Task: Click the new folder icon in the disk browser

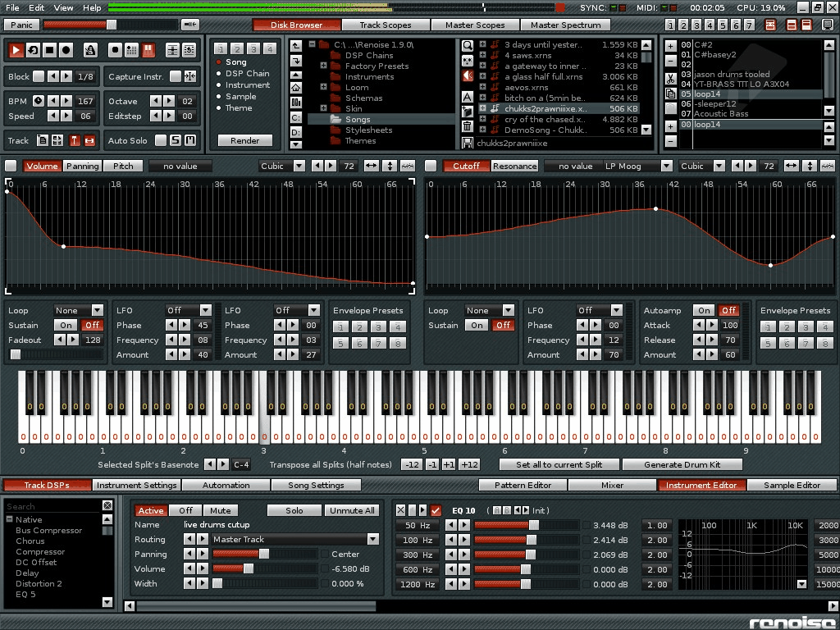Action: click(x=467, y=112)
